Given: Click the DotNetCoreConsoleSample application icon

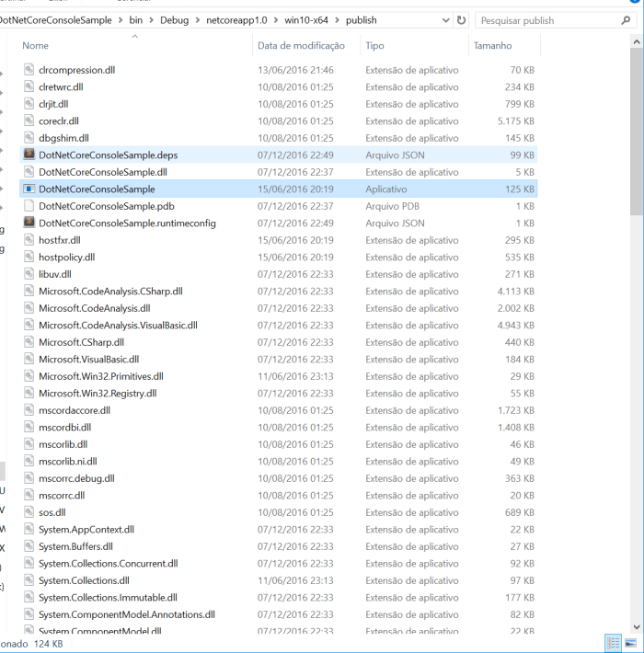Looking at the screenshot, I should (x=29, y=189).
